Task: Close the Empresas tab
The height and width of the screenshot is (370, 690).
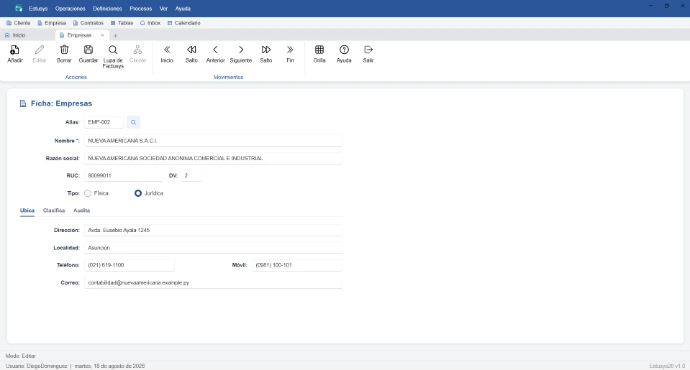Action: 102,35
